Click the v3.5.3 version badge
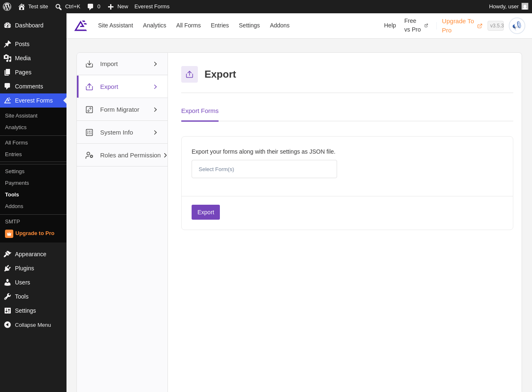532x392 pixels. click(495, 26)
